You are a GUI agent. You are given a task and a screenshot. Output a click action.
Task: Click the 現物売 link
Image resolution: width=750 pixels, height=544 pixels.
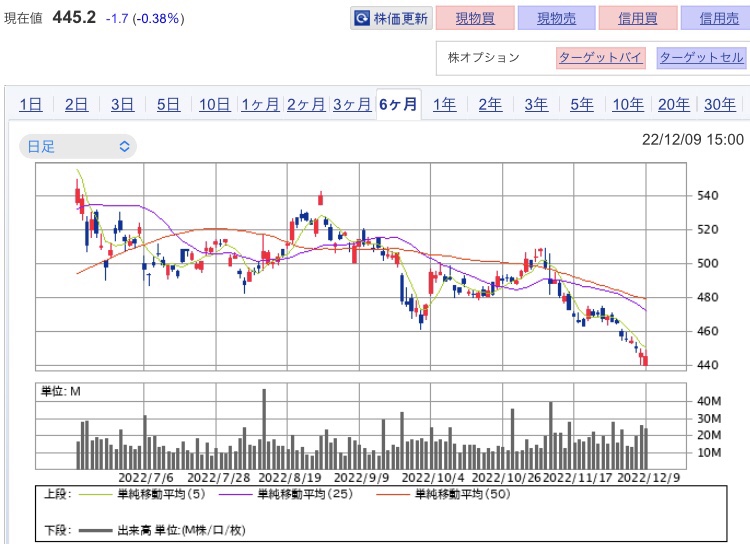coord(556,18)
